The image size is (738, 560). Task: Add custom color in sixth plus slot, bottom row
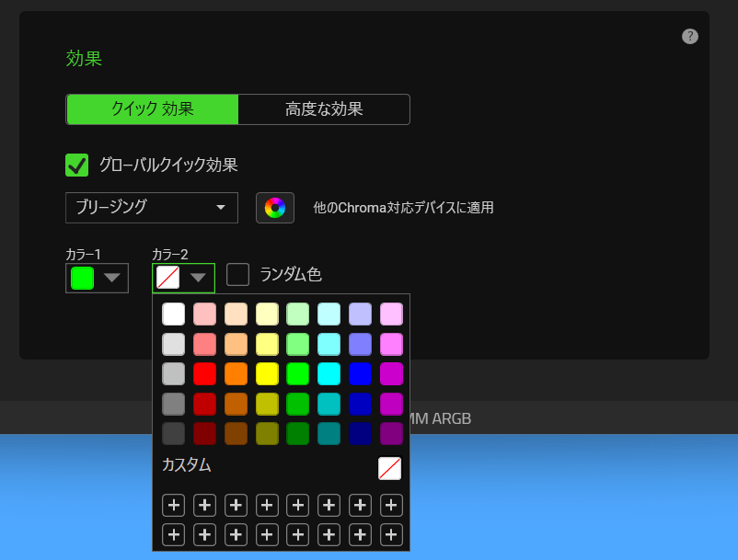click(329, 534)
